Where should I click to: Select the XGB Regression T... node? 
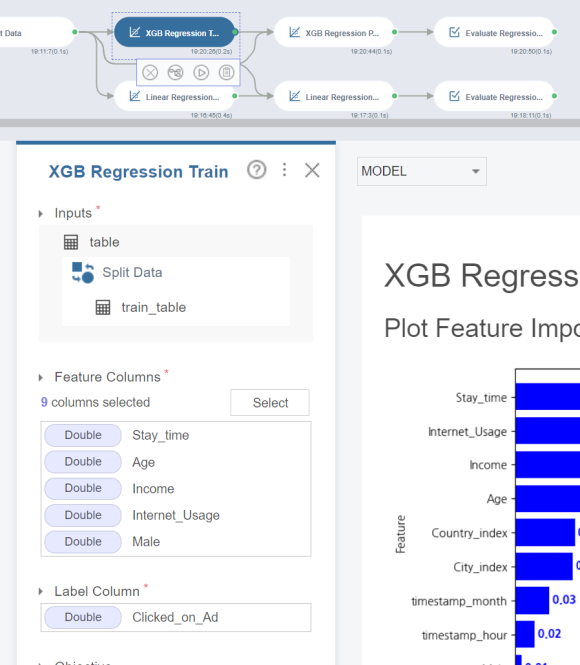coord(174,32)
